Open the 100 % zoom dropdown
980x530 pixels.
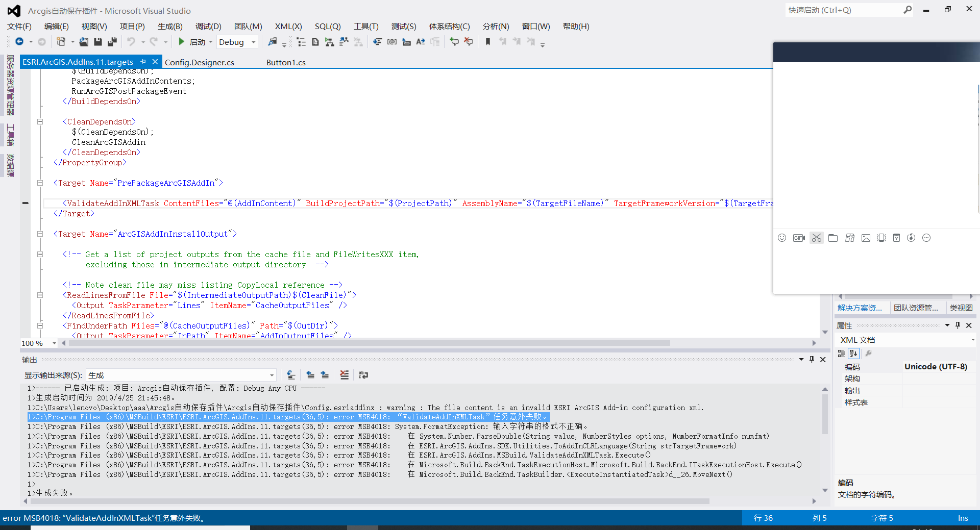tap(54, 343)
